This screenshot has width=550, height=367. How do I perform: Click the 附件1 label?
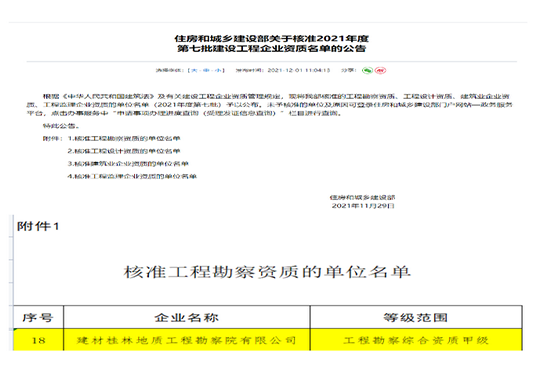[x=38, y=226]
